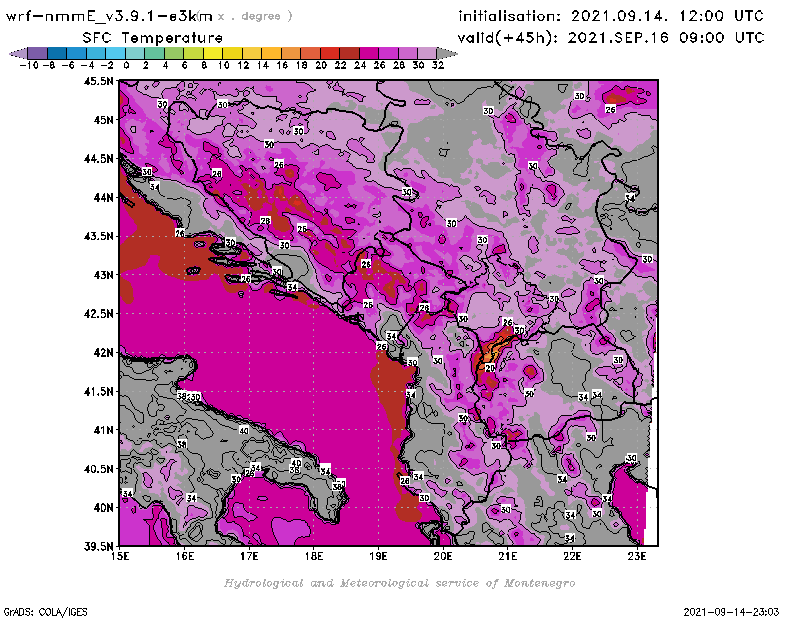Click the model title 'wrf-nmmE_v3.9.1-e3km'
Image resolution: width=800 pixels, height=618 pixels.
click(x=109, y=16)
